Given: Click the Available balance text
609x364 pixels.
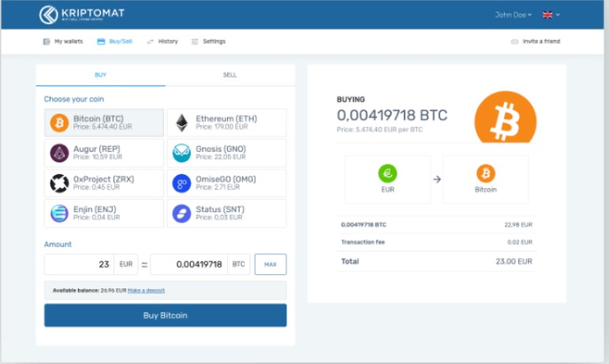Looking at the screenshot, I should 90,290.
